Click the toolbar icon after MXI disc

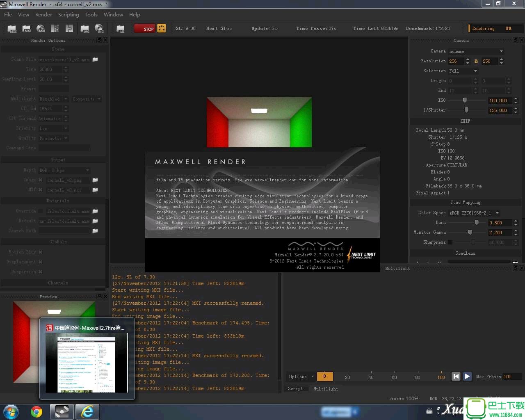[55, 28]
